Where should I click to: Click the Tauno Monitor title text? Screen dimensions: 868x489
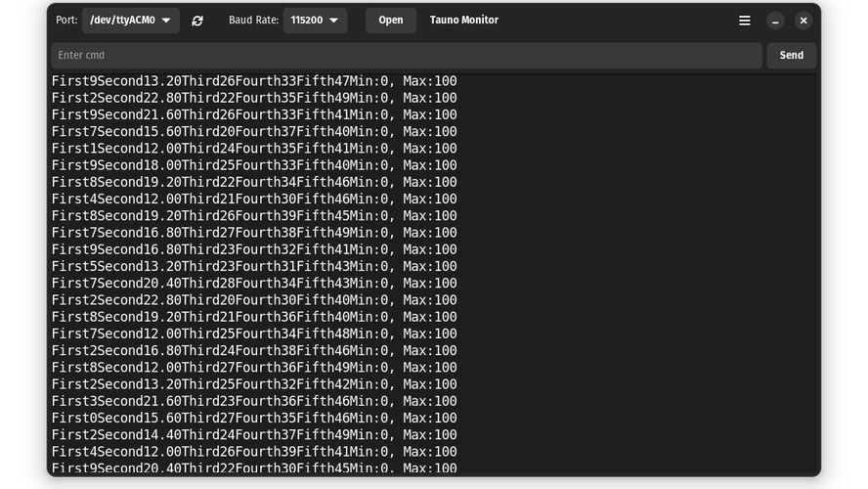(464, 20)
